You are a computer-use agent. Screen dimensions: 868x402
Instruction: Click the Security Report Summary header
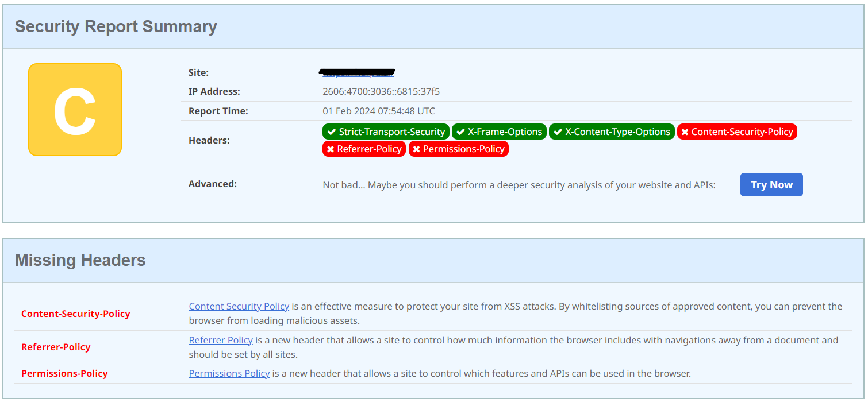(116, 26)
